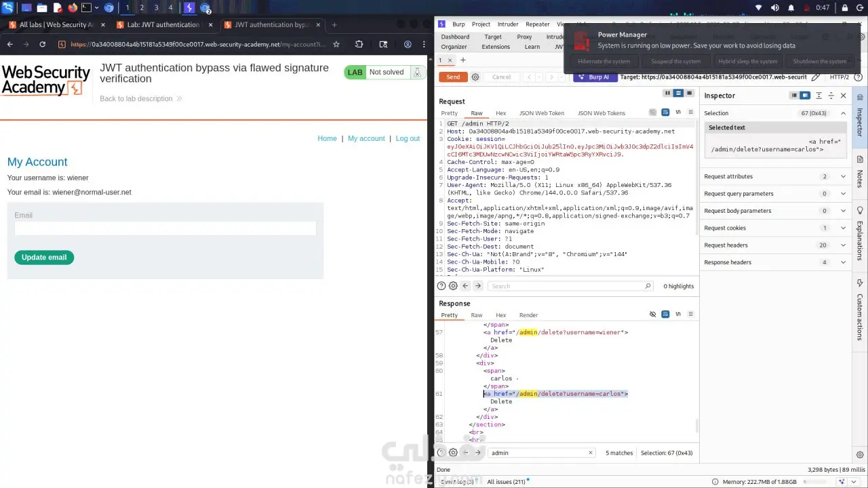Open Burp settings gear in side bar
The image size is (868, 488).
coord(860,455)
